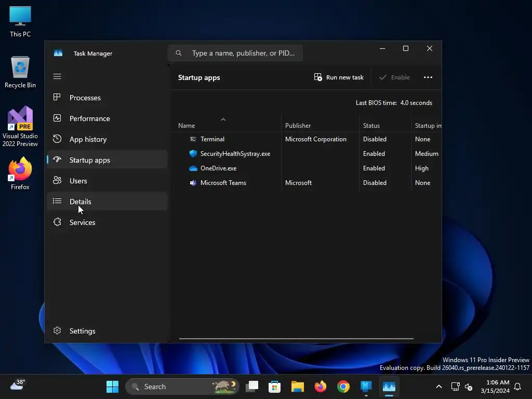Image resolution: width=532 pixels, height=399 pixels.
Task: Open the Windows Start menu
Action: [112, 387]
